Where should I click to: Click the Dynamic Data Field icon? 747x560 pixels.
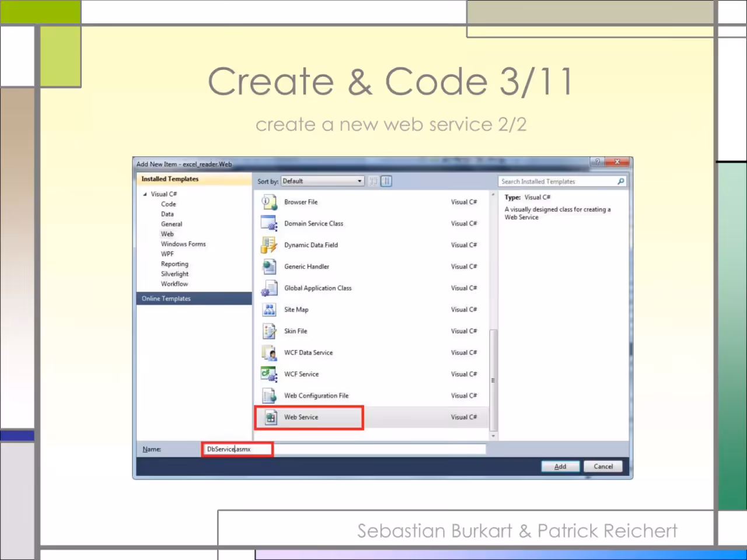(269, 246)
